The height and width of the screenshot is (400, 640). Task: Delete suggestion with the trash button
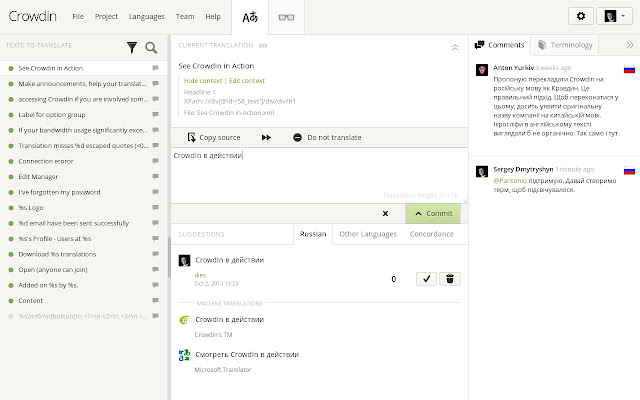(450, 279)
